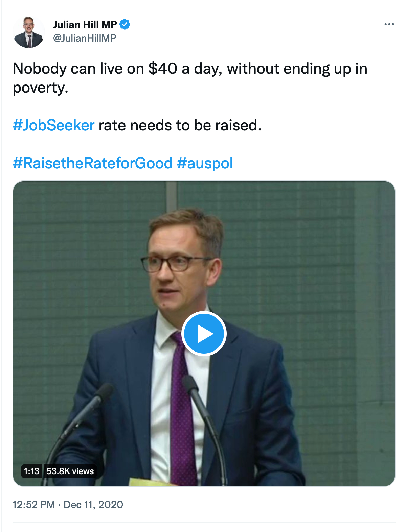Click the 12:52 PM timestamp
The width and height of the screenshot is (406, 532).
[33, 505]
